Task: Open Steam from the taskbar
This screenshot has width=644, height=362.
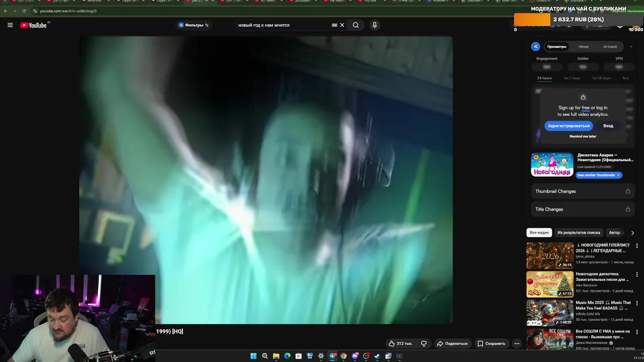Action: point(377,356)
